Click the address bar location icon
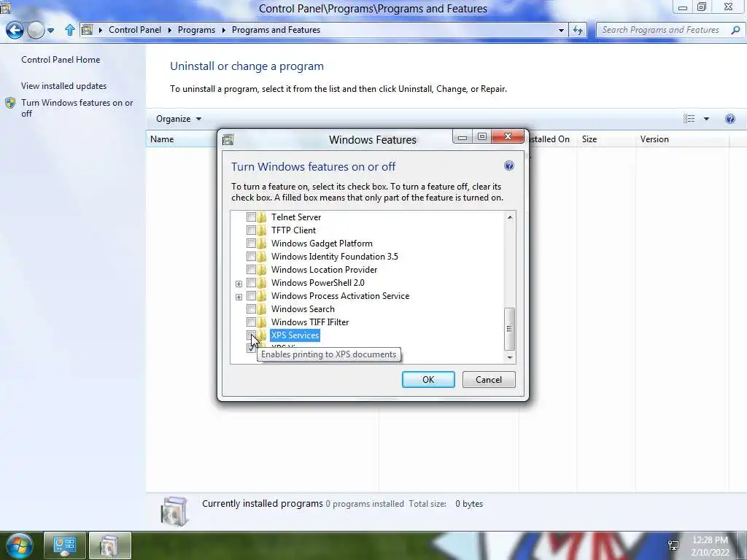This screenshot has width=747, height=560. (x=88, y=29)
